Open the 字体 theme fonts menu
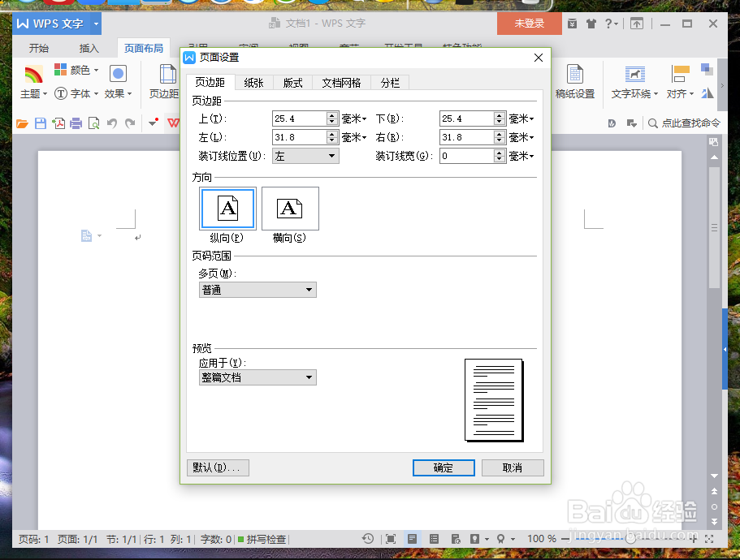This screenshot has height=560, width=740. [x=76, y=93]
